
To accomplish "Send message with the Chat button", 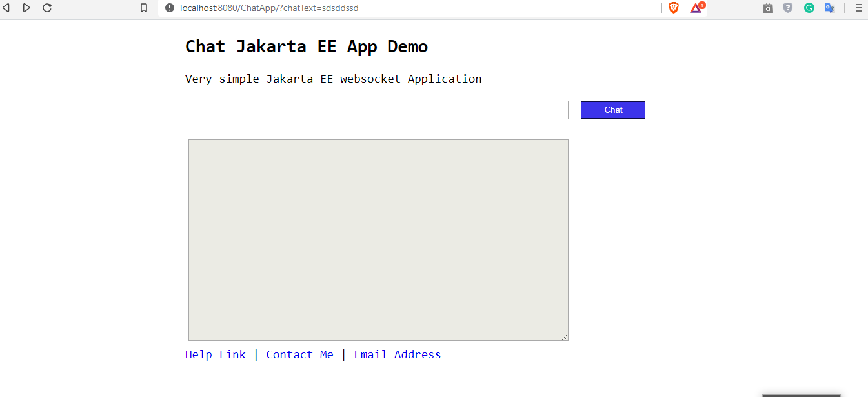I will pos(613,110).
